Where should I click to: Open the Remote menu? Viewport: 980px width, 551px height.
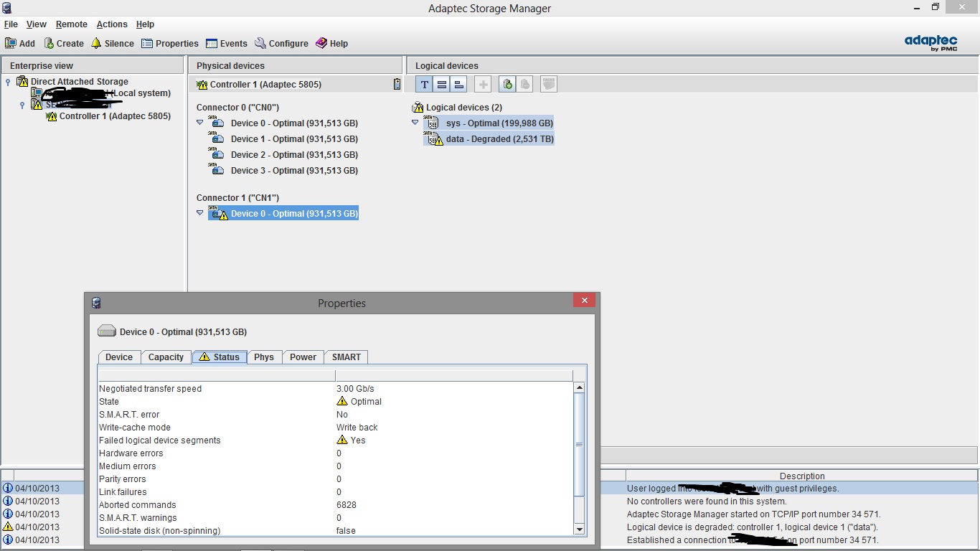pos(71,24)
